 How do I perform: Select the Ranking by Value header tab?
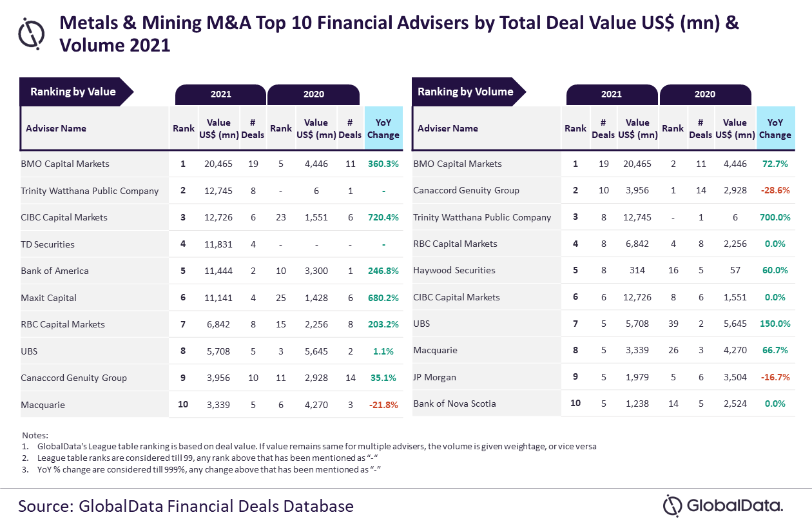click(76, 92)
